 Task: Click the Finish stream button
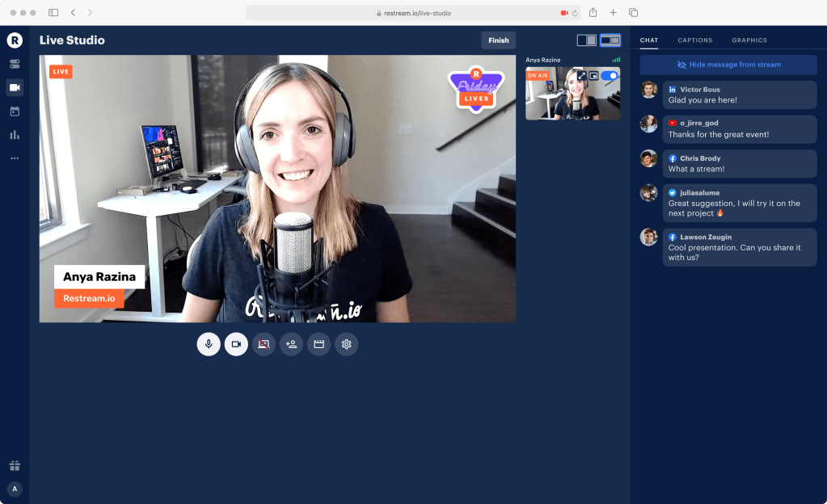[x=499, y=40]
